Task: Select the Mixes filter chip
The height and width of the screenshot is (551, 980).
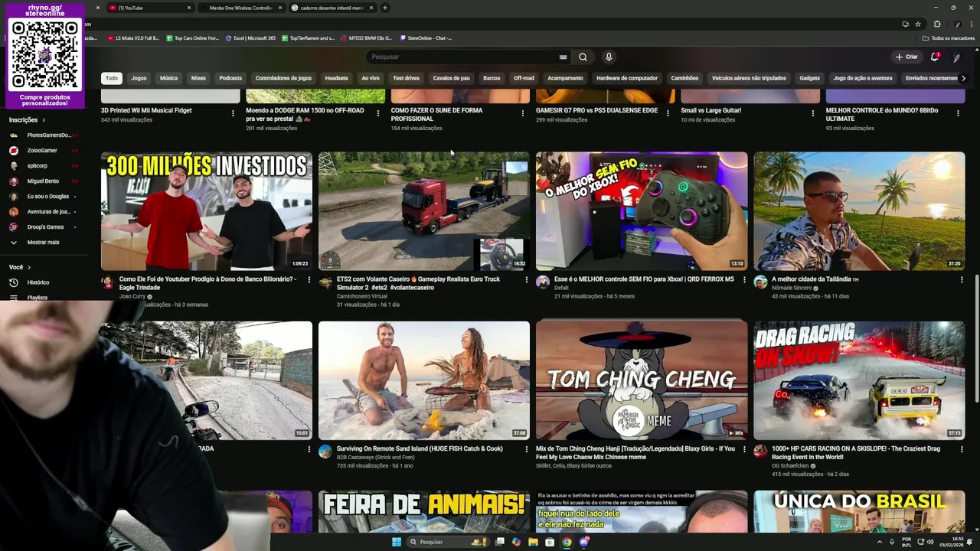Action: tap(198, 78)
